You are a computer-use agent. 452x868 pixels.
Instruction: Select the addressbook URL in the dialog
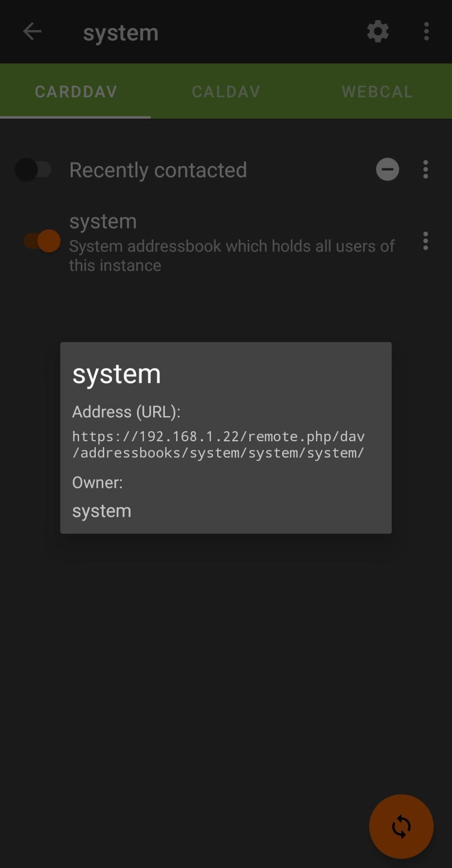218,444
